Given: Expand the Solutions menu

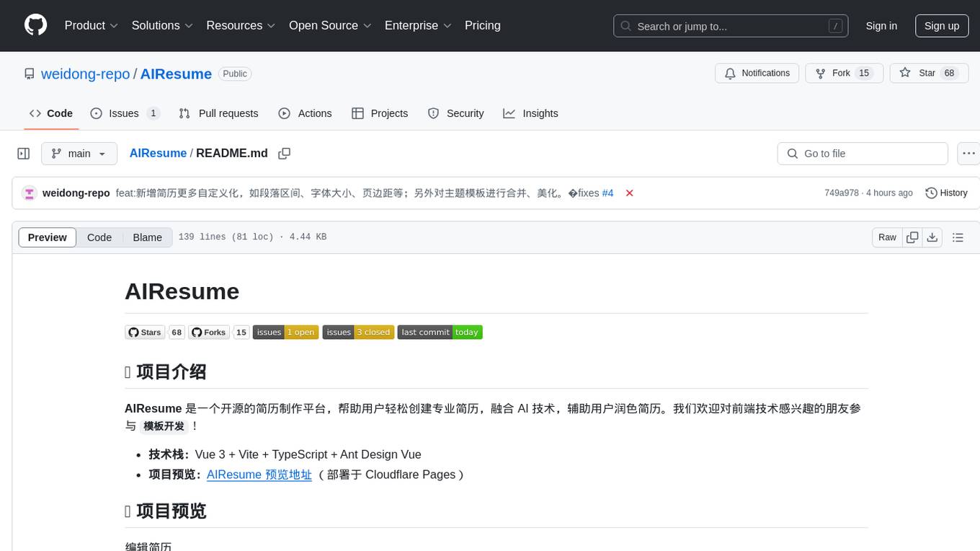Looking at the screenshot, I should [163, 25].
